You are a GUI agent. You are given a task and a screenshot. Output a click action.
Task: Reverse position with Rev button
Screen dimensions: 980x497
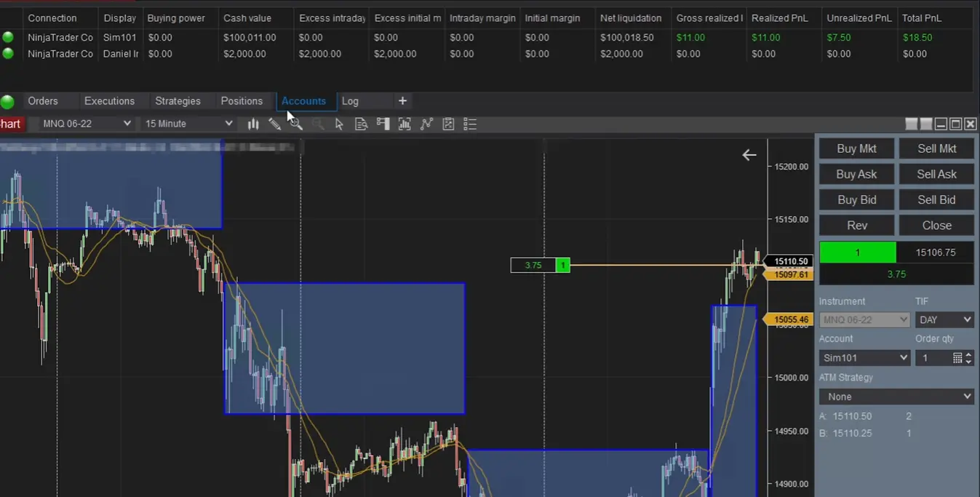[856, 226]
